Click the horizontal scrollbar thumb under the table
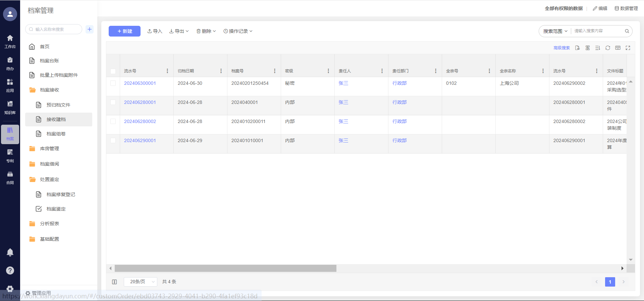 click(x=225, y=268)
